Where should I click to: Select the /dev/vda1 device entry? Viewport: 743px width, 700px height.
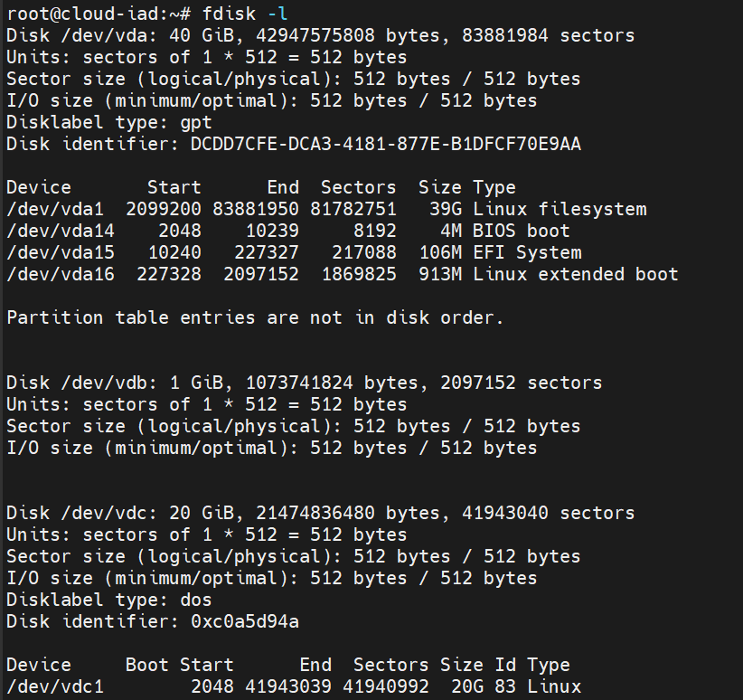pyautogui.click(x=55, y=209)
